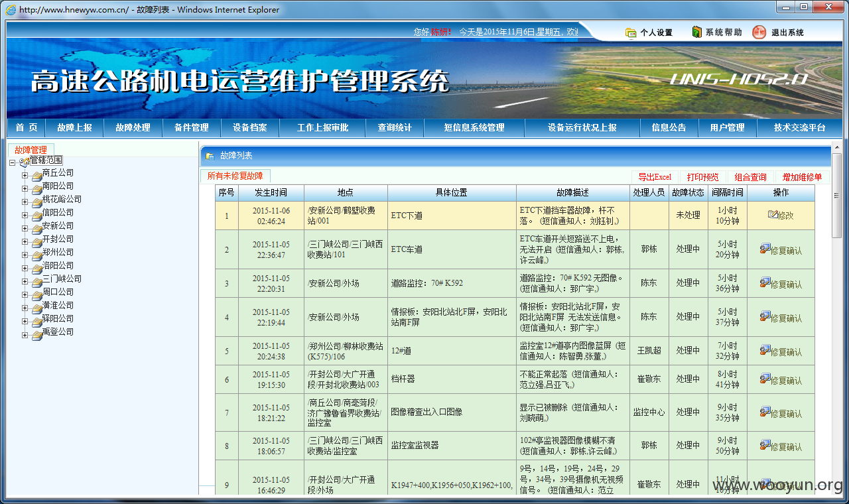Select 禹登公司 in the tree
Screen dimensions: 849x504
(x=58, y=332)
